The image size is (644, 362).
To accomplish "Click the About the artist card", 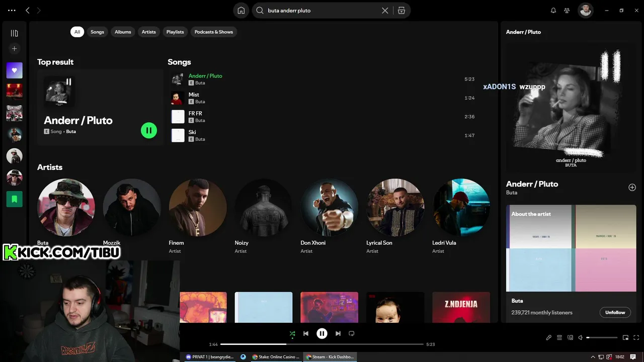I will click(x=571, y=263).
